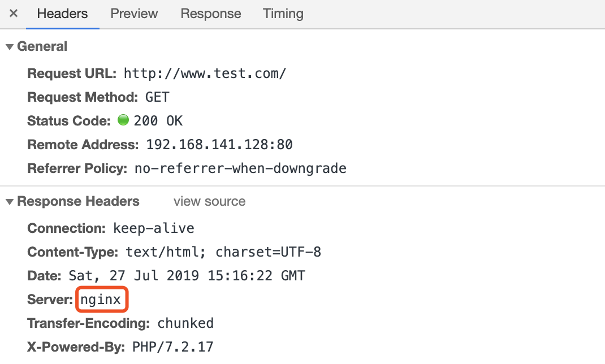Collapse the General section triangle
The image size is (605, 364).
[10, 47]
